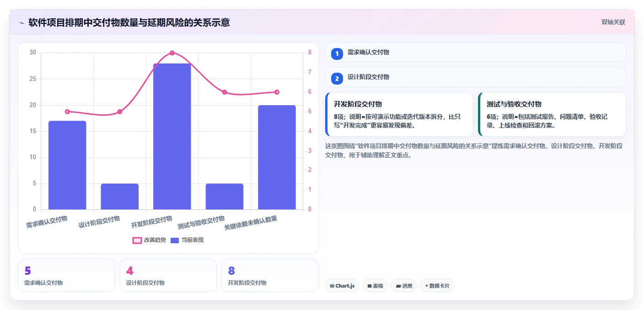Click the trend line point above 设计阶段交付物
The width and height of the screenshot is (644, 310).
[x=119, y=112]
